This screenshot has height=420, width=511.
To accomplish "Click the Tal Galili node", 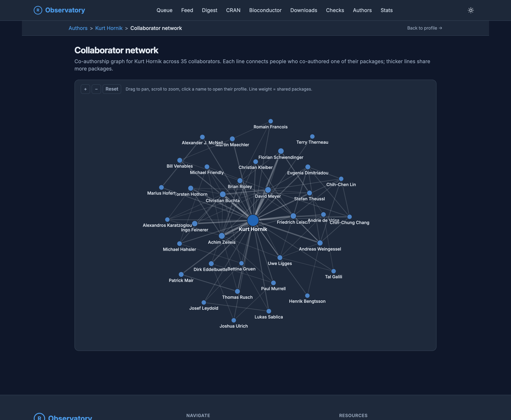I will [334, 271].
